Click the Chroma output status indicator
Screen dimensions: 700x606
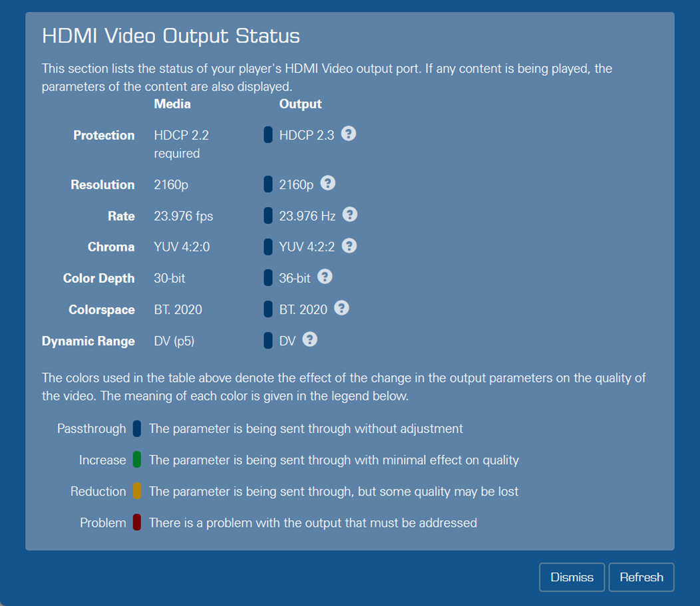(268, 246)
